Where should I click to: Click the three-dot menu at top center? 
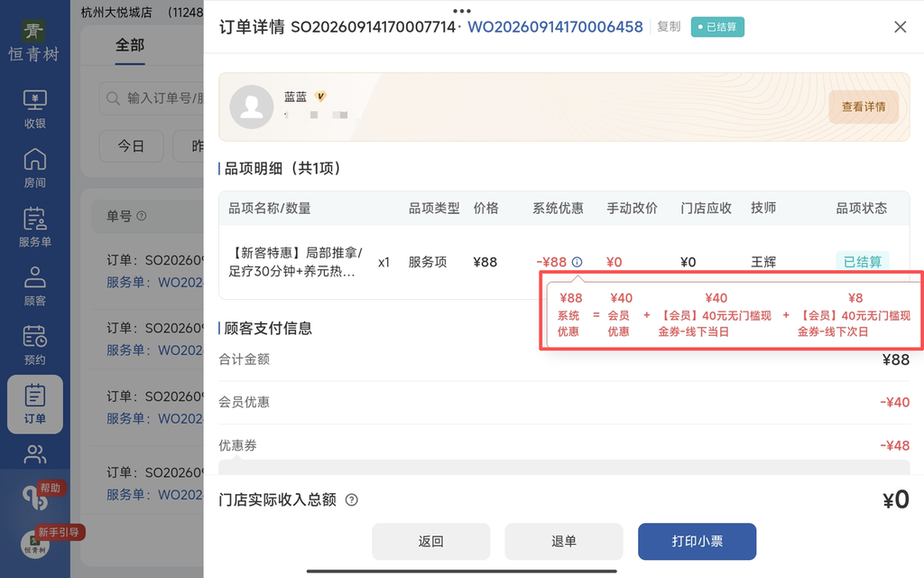[462, 11]
